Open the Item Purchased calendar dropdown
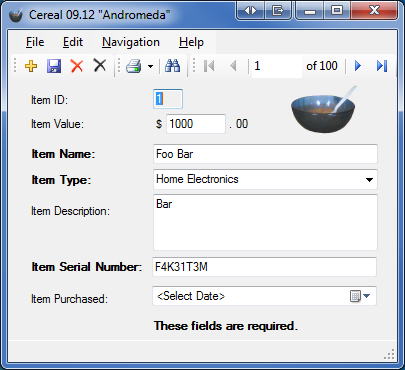Screen dimensions: 405x370 click(x=360, y=296)
